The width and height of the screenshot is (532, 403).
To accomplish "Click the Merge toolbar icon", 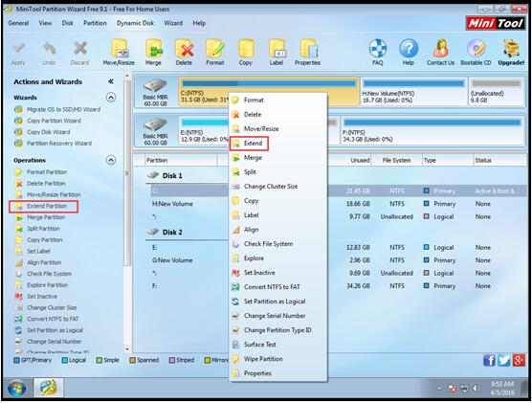I will (153, 52).
